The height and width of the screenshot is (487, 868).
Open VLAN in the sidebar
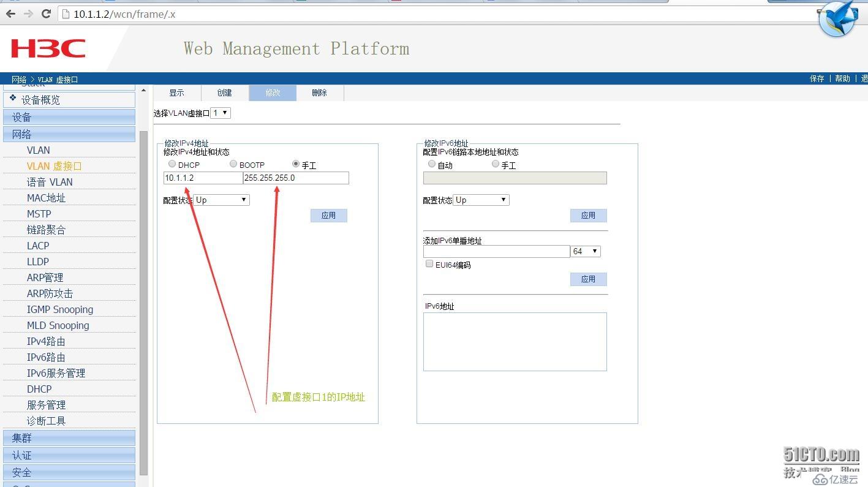click(x=39, y=150)
